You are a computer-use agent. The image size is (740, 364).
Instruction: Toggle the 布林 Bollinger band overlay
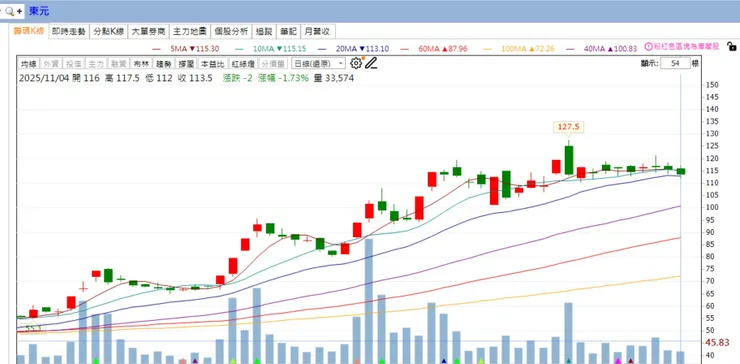[x=141, y=64]
